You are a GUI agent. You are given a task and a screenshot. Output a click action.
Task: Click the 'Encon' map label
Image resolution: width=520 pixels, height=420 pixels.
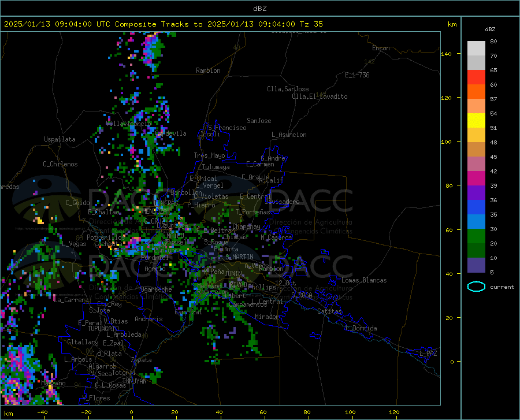(x=381, y=48)
